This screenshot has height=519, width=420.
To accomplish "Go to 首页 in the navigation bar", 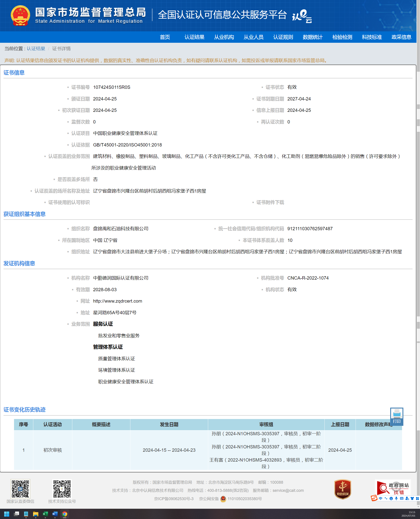I will coord(165,37).
